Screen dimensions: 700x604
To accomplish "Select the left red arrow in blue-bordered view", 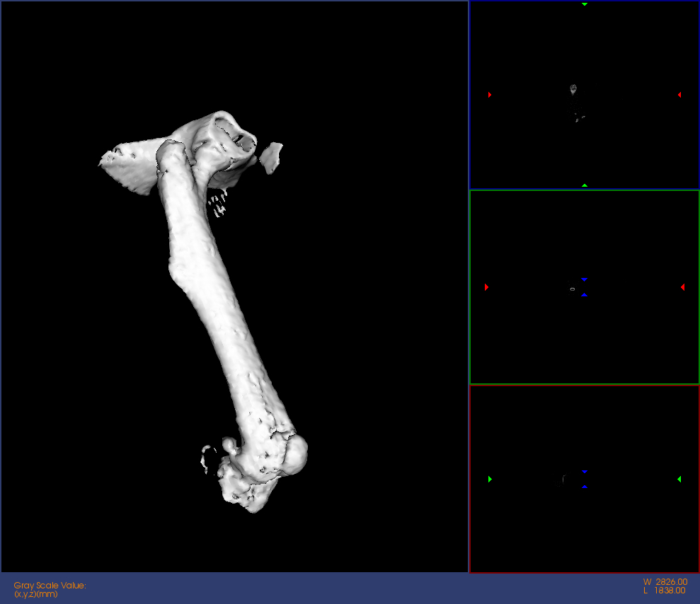I will [x=490, y=95].
